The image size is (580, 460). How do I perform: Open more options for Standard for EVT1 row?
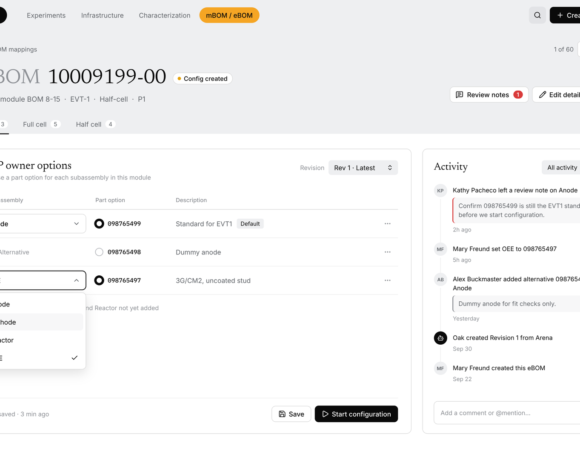point(387,224)
